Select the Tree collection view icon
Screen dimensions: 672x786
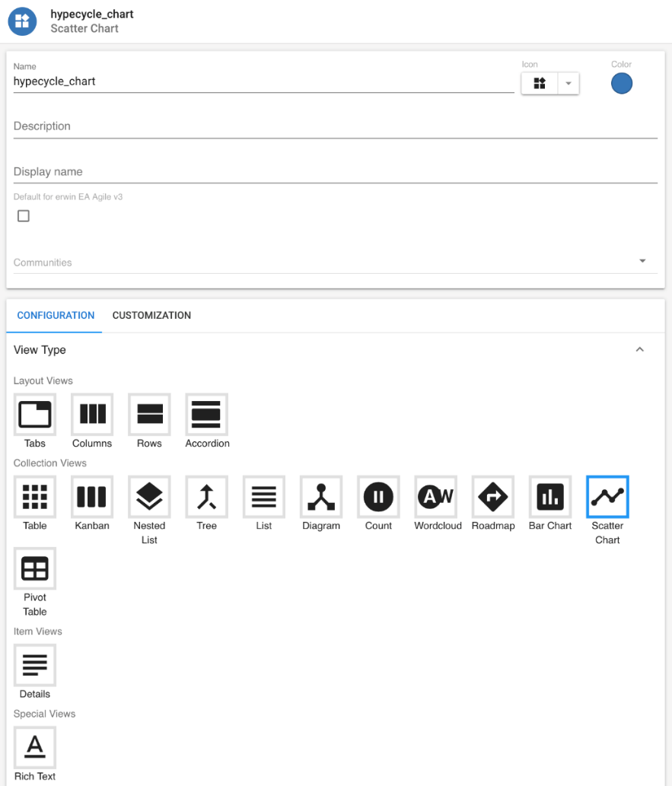click(x=206, y=496)
